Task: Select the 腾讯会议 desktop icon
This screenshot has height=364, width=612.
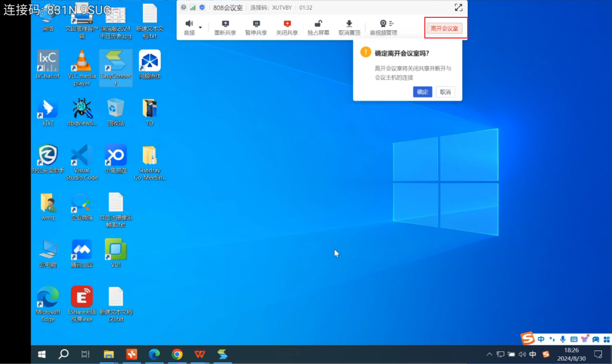Action: coord(82,254)
